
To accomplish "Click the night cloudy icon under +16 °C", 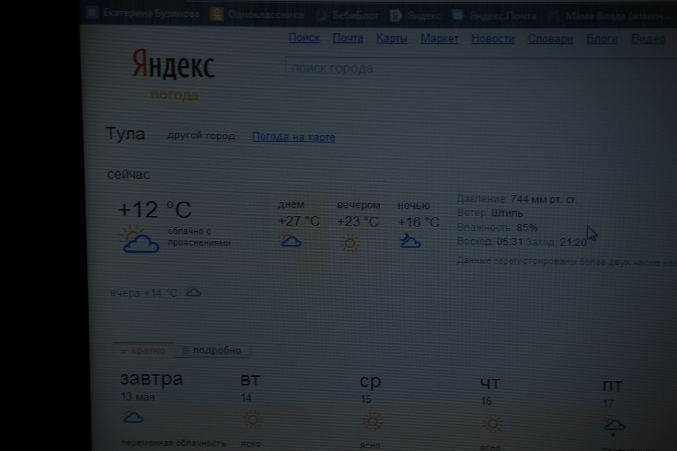I will (409, 241).
